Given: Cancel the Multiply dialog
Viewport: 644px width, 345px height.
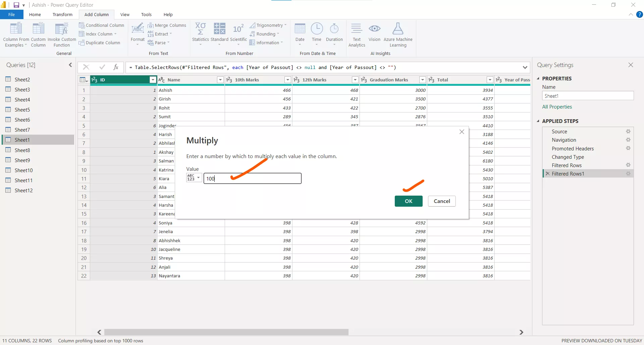Looking at the screenshot, I should (441, 201).
